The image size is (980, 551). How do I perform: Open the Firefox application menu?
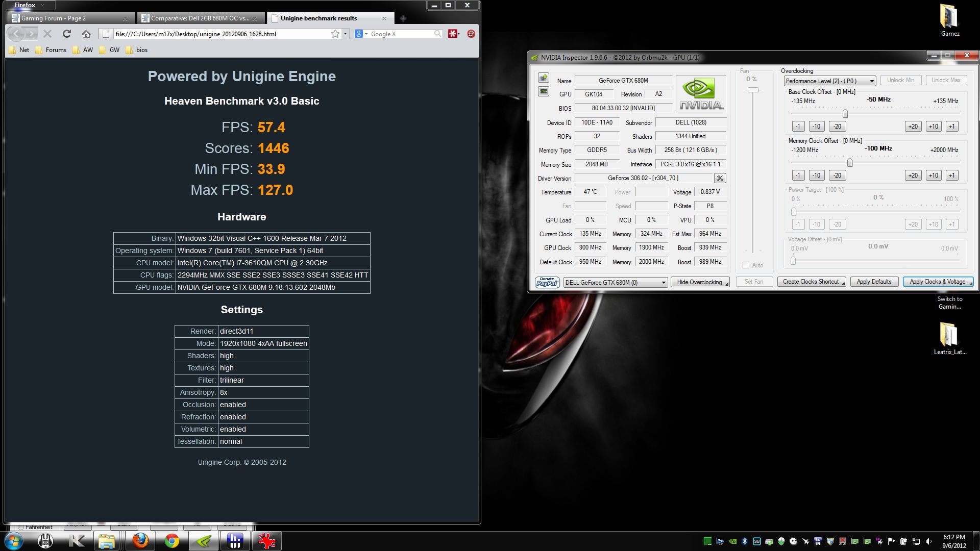coord(29,5)
